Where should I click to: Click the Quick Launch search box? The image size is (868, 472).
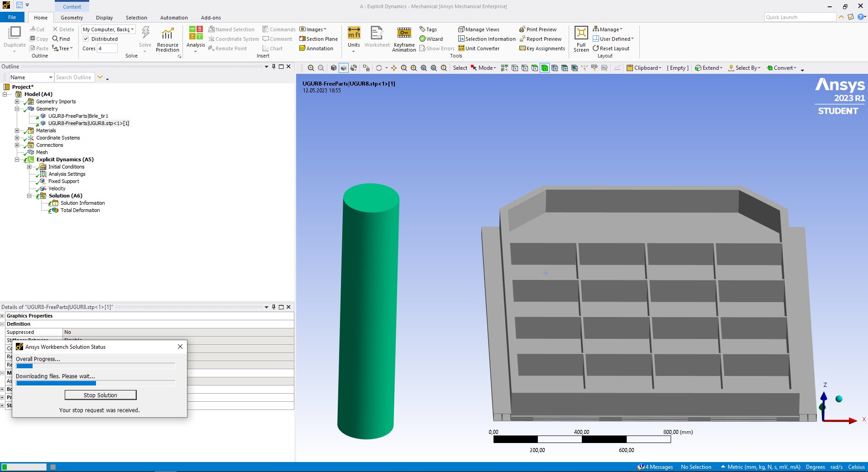(800, 17)
